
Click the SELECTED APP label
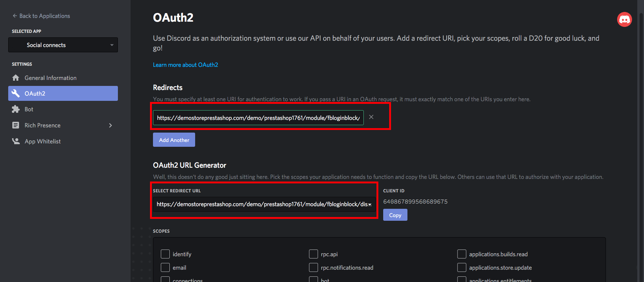tap(26, 31)
